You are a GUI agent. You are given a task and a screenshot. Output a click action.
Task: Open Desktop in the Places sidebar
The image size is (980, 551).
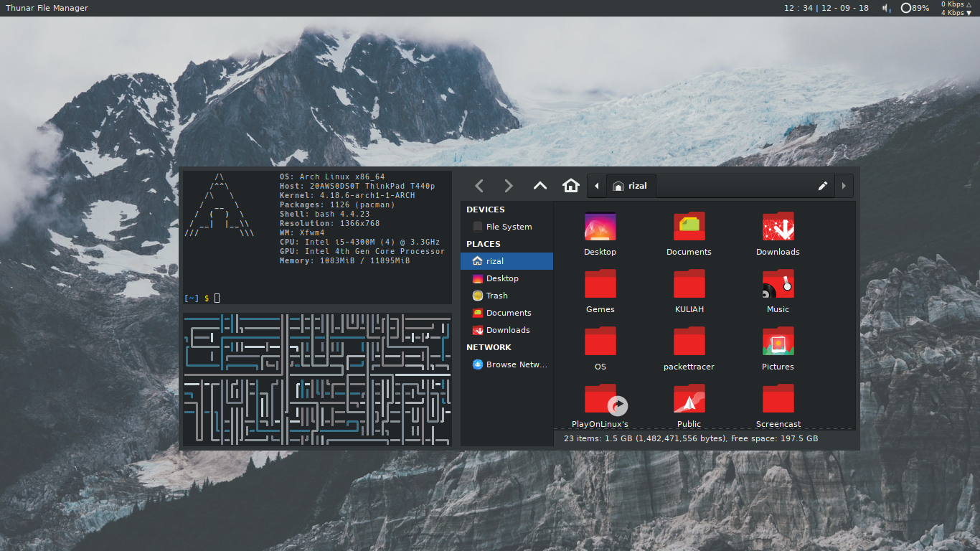pos(507,278)
